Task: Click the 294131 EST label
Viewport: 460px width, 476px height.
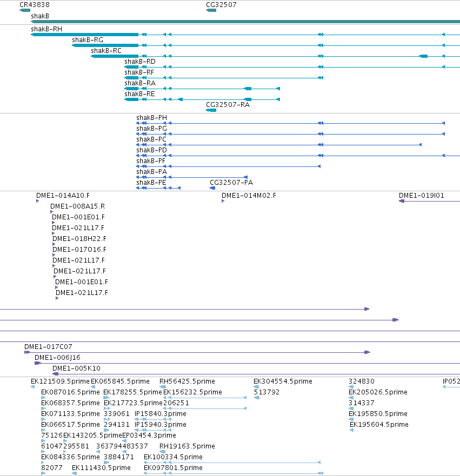Action: (x=117, y=425)
